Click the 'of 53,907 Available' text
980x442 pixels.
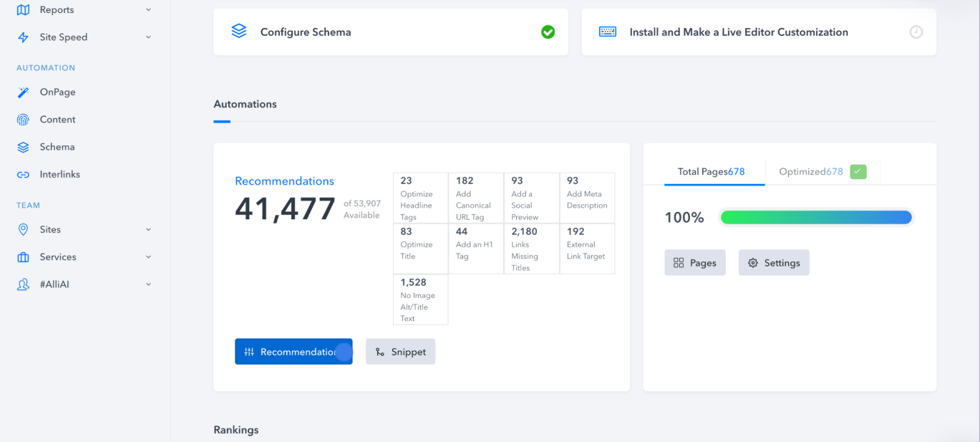click(362, 209)
